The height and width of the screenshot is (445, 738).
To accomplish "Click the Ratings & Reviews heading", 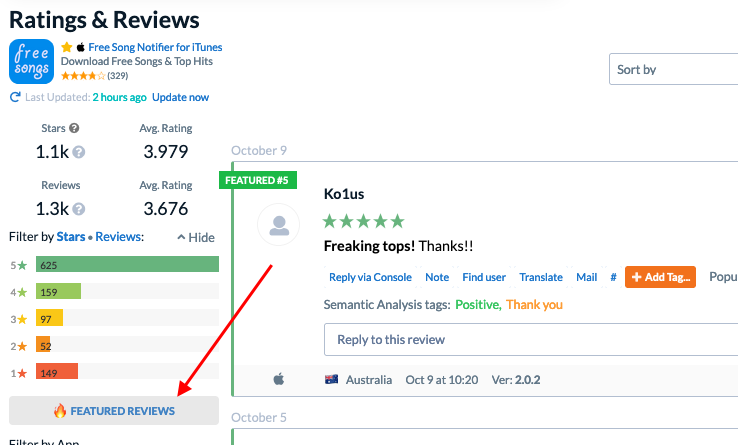I will tap(104, 20).
